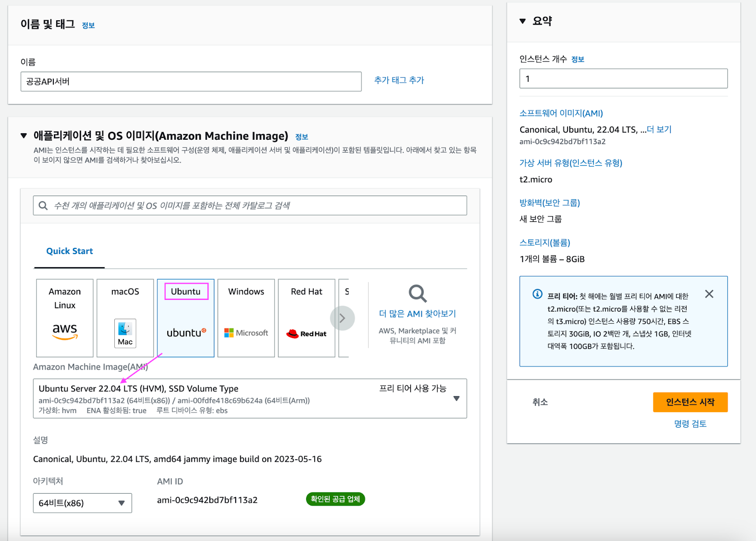Open the 64비트(x86) architecture dropdown

[82, 503]
